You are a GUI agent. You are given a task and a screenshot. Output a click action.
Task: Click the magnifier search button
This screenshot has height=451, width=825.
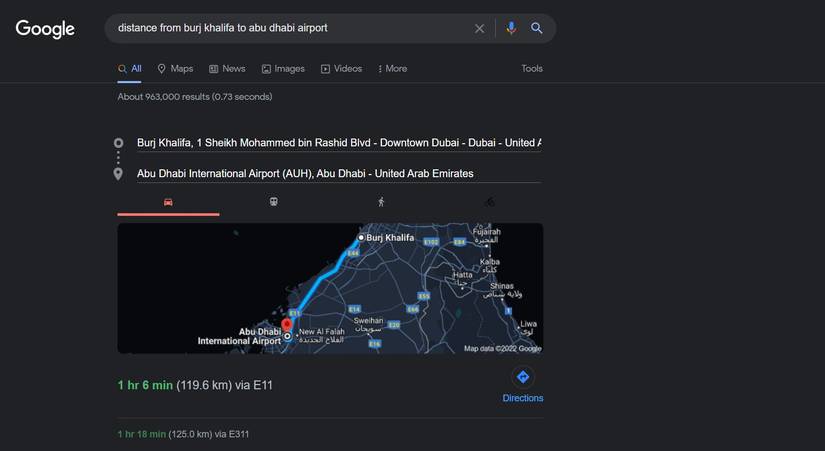537,28
